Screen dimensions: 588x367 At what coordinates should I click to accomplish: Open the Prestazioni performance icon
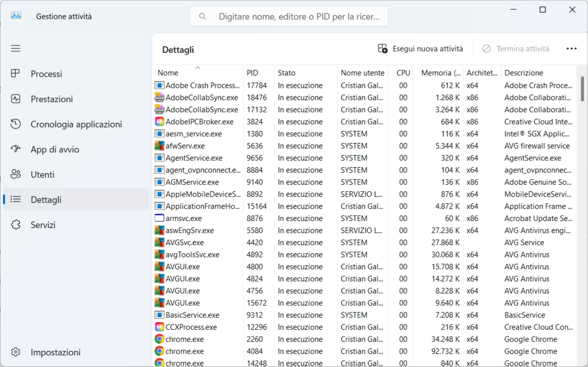pyautogui.click(x=16, y=99)
